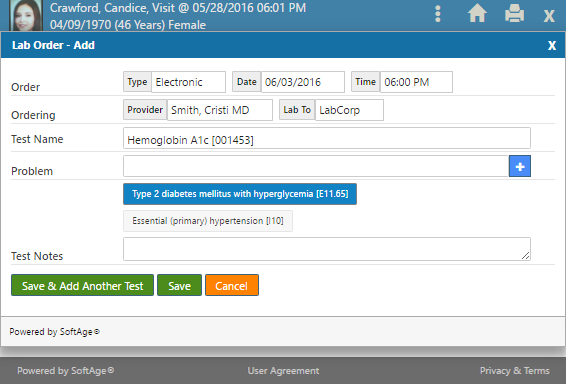Toggle Type 2 diabetes mellitus problem tag
The height and width of the screenshot is (384, 566).
tap(240, 194)
